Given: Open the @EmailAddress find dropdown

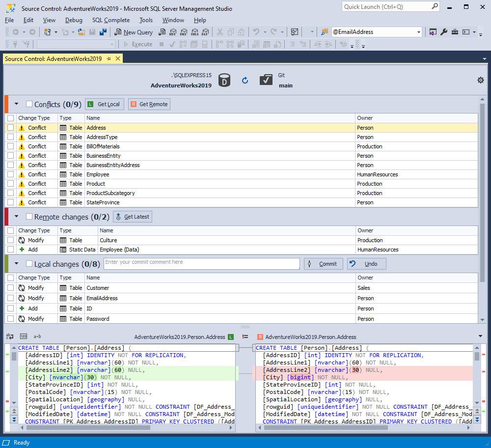Looking at the screenshot, I should click(419, 32).
